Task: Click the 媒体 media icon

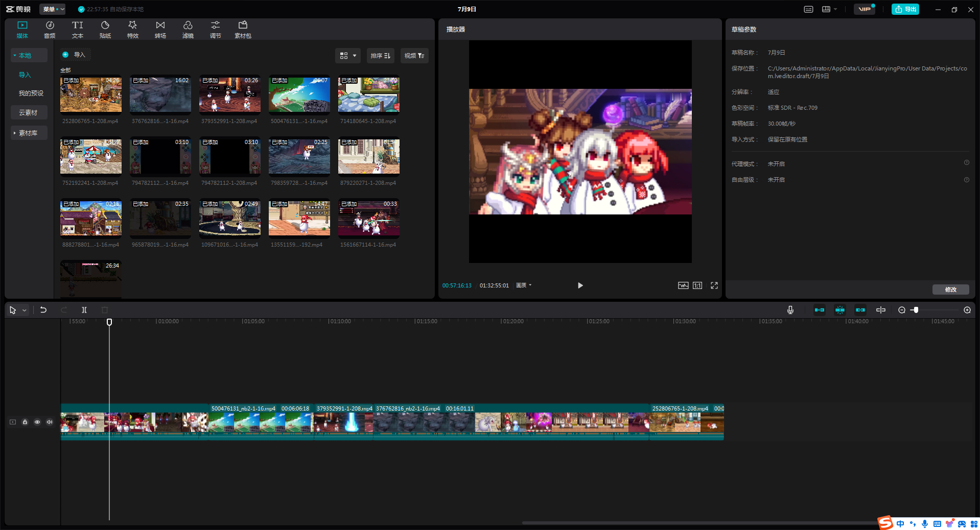Action: (22, 25)
